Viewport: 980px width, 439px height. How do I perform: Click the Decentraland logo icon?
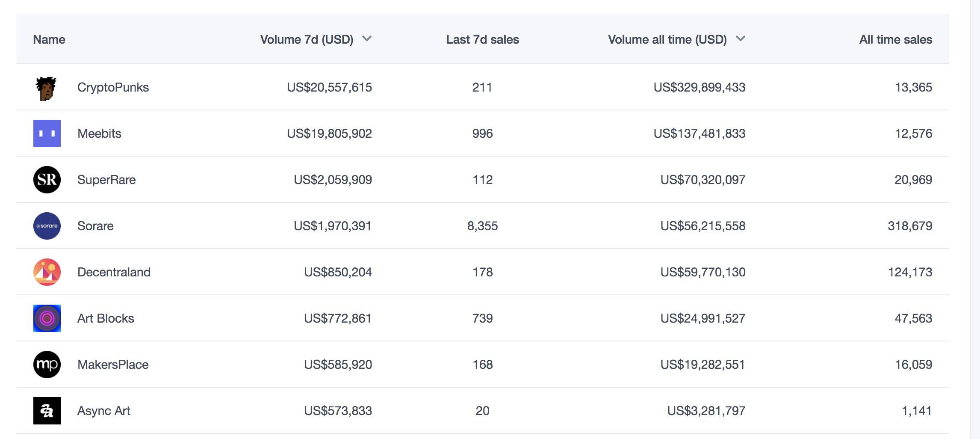click(x=47, y=272)
